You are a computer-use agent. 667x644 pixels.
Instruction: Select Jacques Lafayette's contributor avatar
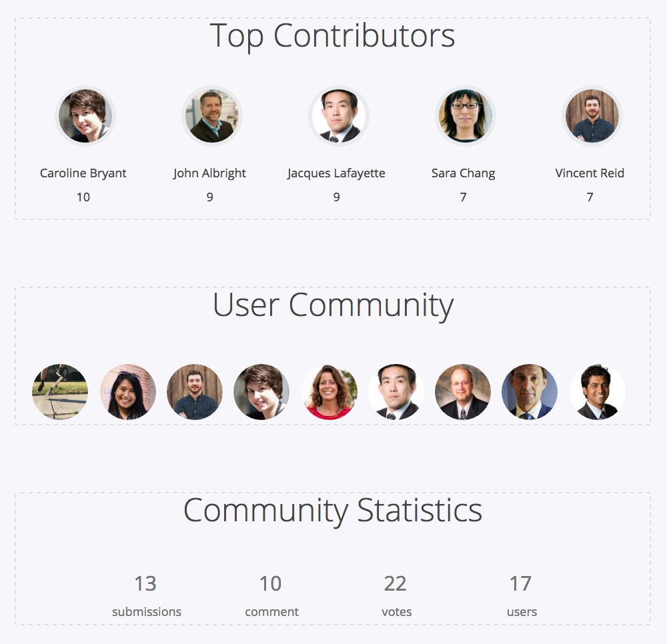coord(339,115)
